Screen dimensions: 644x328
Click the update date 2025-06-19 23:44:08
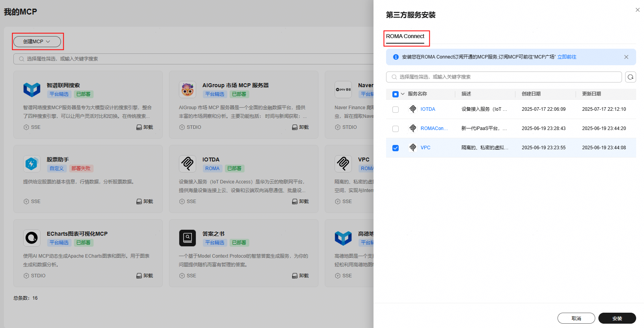click(x=604, y=148)
